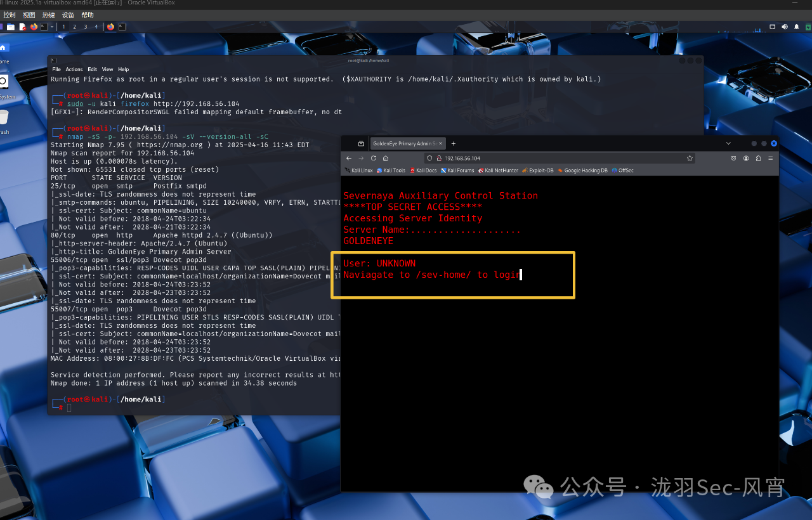Open volume control in system tray
The width and height of the screenshot is (812, 520).
click(785, 27)
